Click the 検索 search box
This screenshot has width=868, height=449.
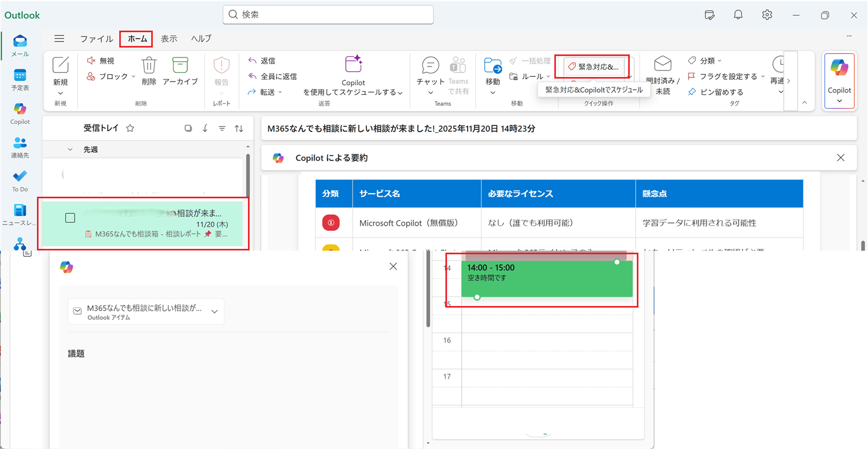pos(328,15)
